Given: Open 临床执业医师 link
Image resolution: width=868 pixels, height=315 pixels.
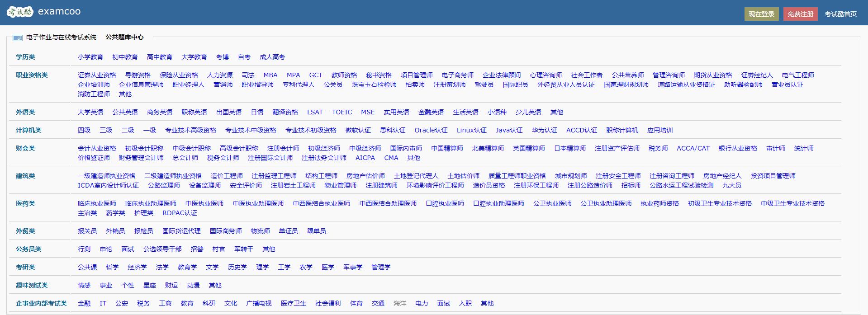Looking at the screenshot, I should (97, 203).
